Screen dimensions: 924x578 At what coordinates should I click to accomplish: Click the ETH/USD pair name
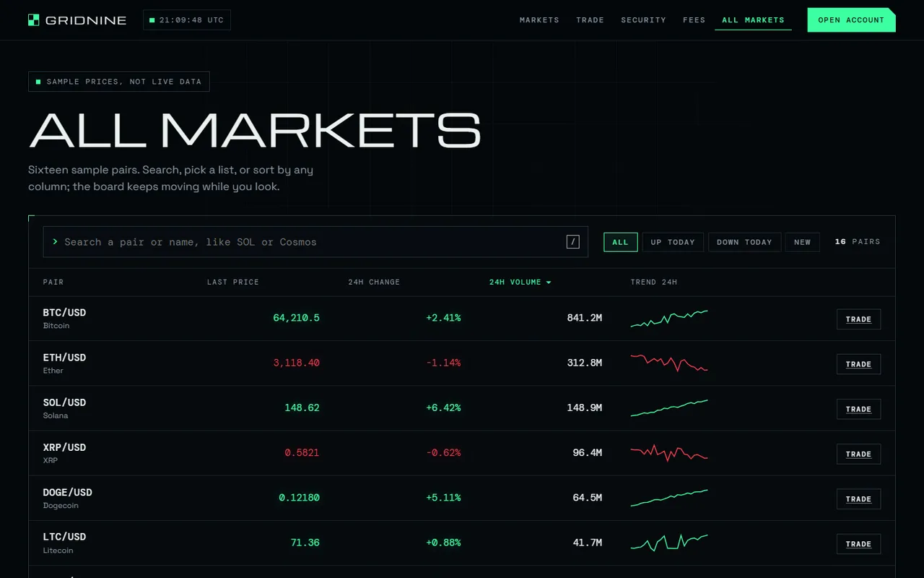64,358
